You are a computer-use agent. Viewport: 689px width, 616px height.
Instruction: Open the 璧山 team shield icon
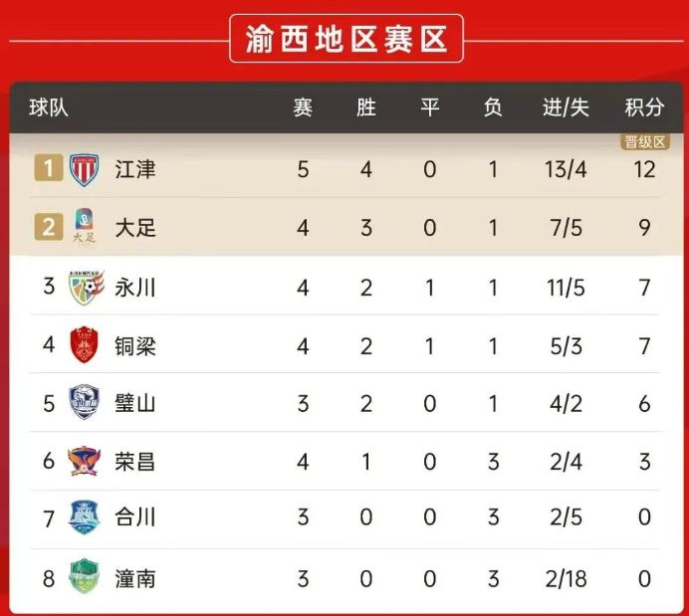[x=84, y=403]
